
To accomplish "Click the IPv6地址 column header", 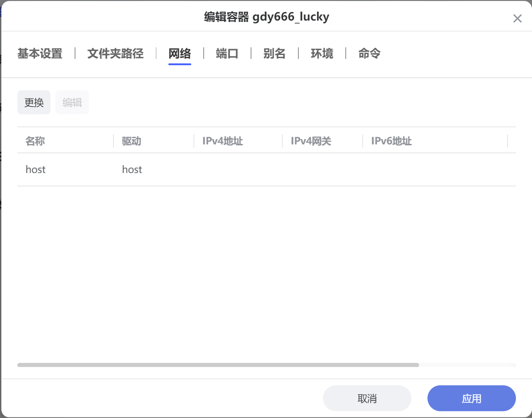I will coord(391,141).
